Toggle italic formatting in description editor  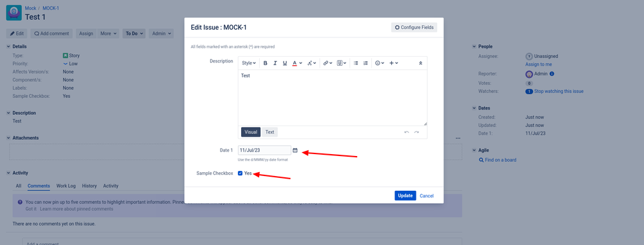pyautogui.click(x=275, y=63)
